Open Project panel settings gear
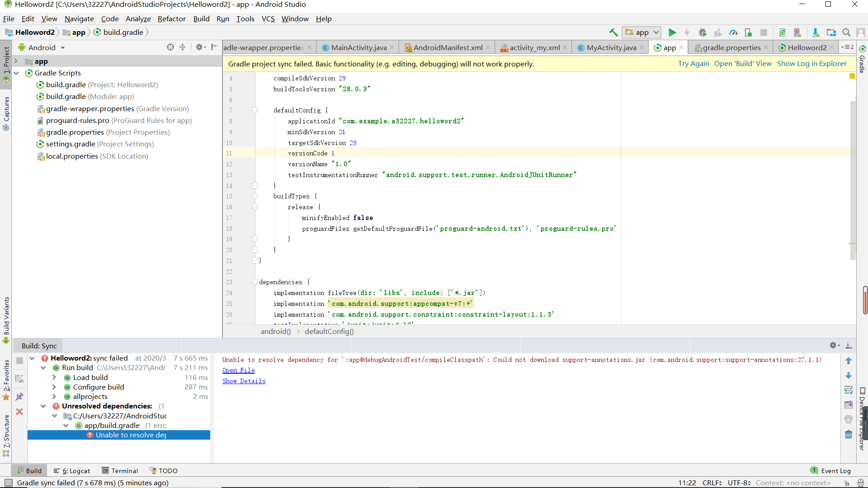This screenshot has height=488, width=868. 200,47
